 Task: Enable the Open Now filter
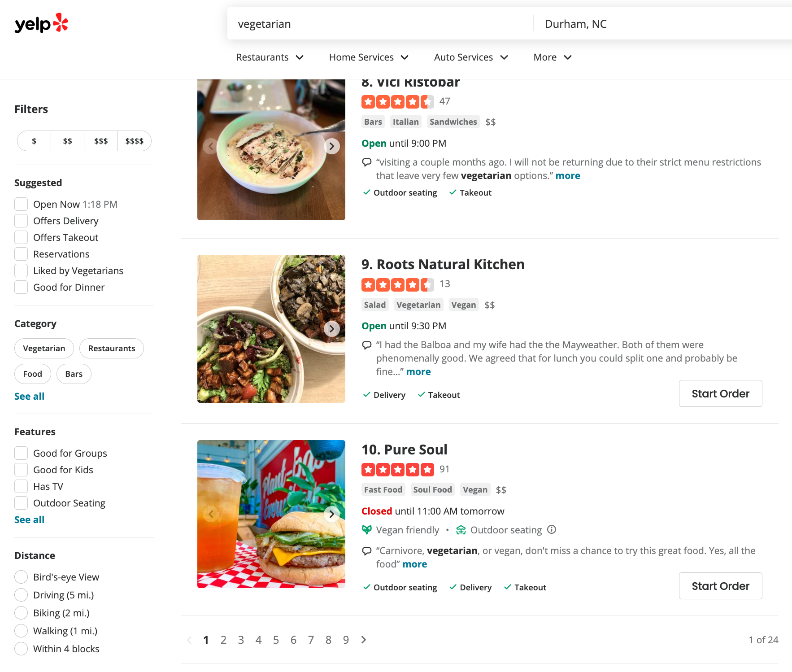click(21, 205)
